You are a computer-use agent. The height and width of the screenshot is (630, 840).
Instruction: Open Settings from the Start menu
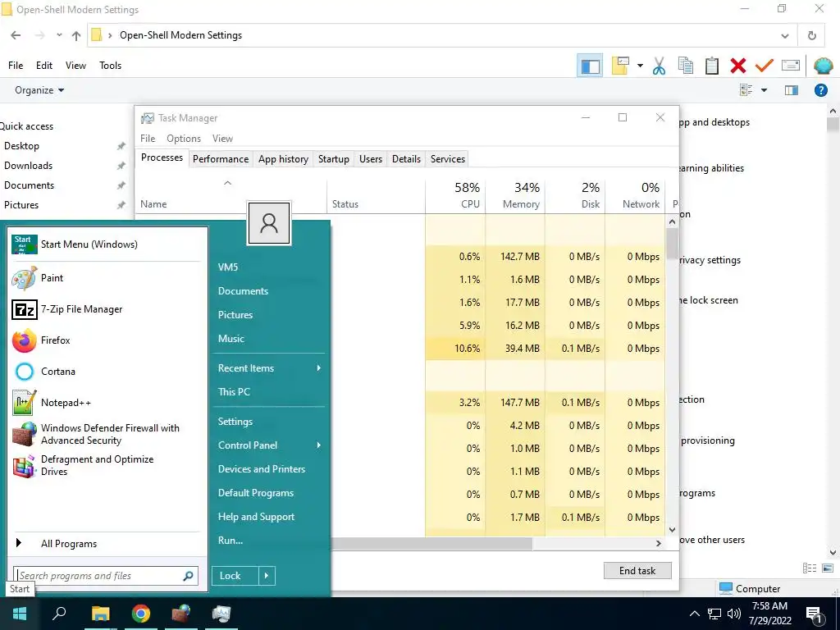click(x=268, y=422)
